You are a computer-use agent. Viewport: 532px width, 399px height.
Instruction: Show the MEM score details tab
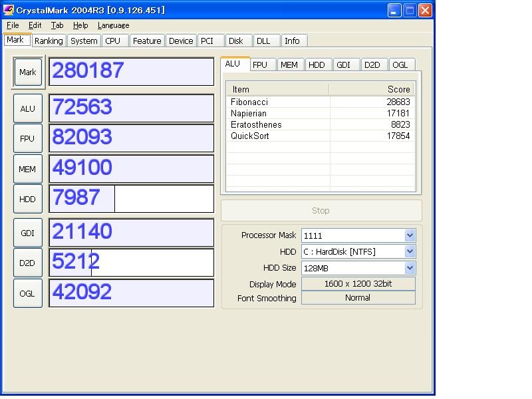pyautogui.click(x=289, y=65)
